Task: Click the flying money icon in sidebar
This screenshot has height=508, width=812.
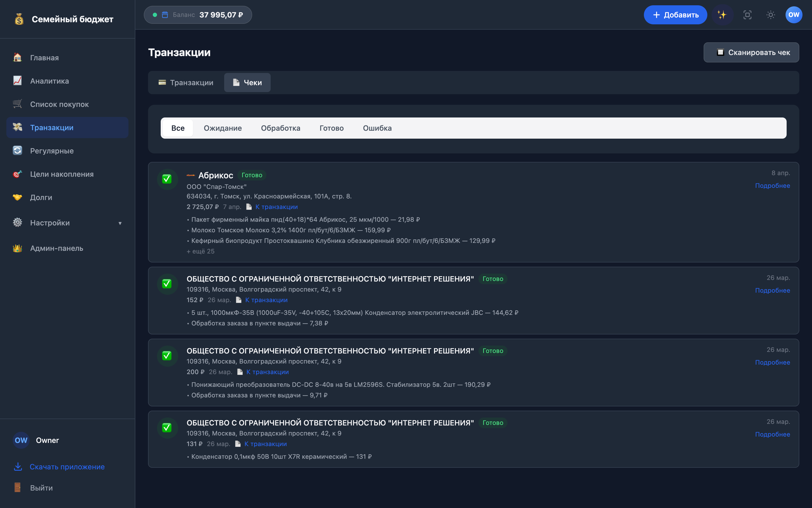Action: click(17, 127)
